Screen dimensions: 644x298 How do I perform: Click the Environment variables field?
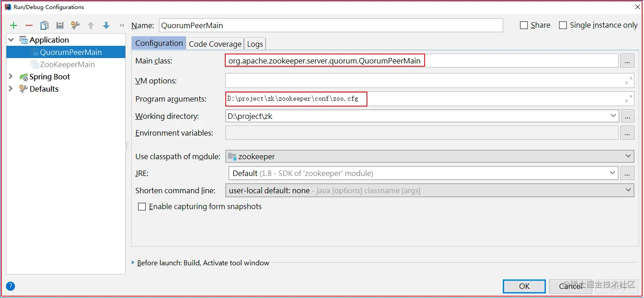coord(422,133)
